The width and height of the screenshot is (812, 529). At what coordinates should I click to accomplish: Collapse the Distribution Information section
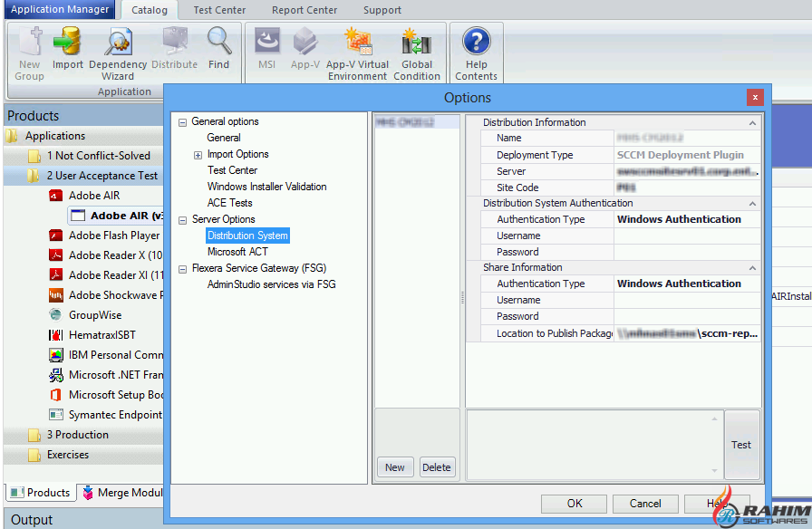click(x=752, y=122)
